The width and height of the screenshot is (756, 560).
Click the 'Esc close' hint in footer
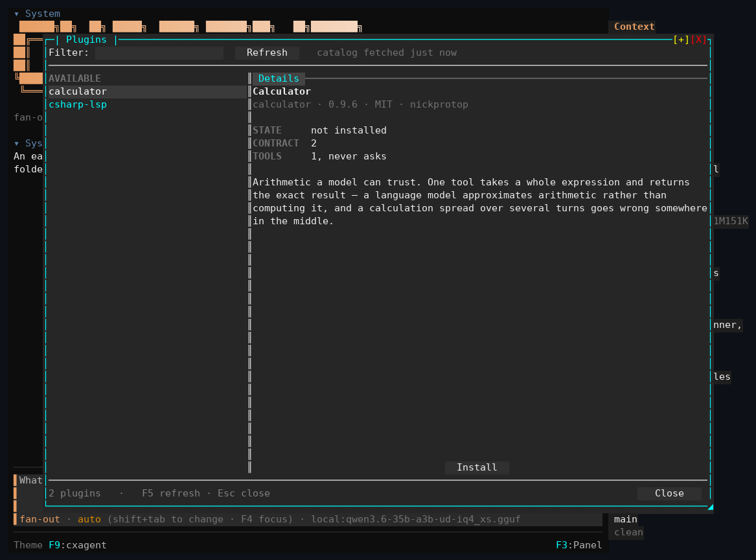[244, 493]
